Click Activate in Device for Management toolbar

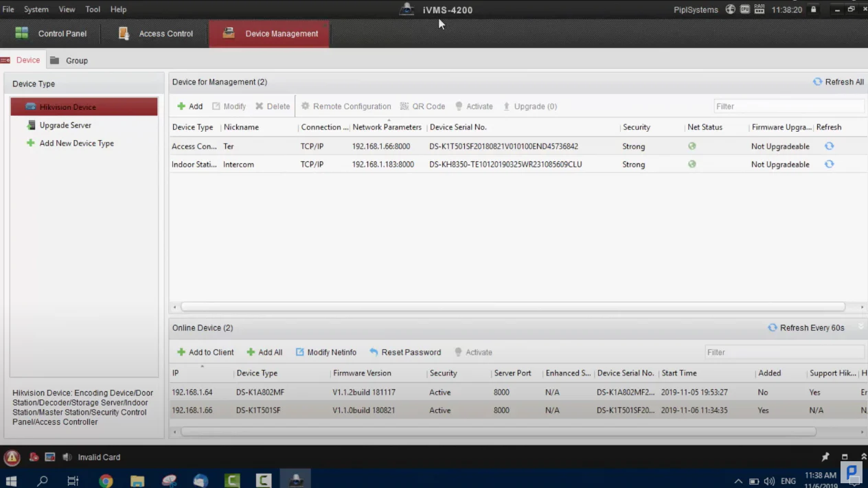(x=474, y=106)
